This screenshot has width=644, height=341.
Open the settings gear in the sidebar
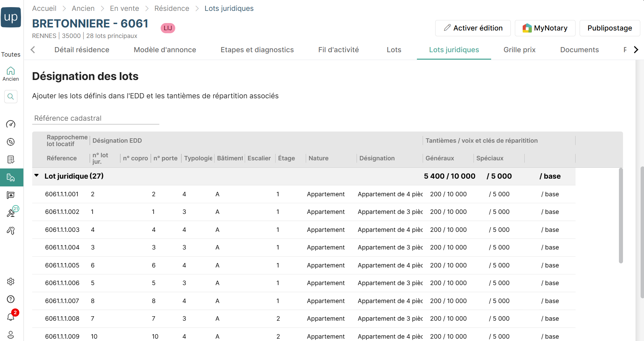pos(11,281)
